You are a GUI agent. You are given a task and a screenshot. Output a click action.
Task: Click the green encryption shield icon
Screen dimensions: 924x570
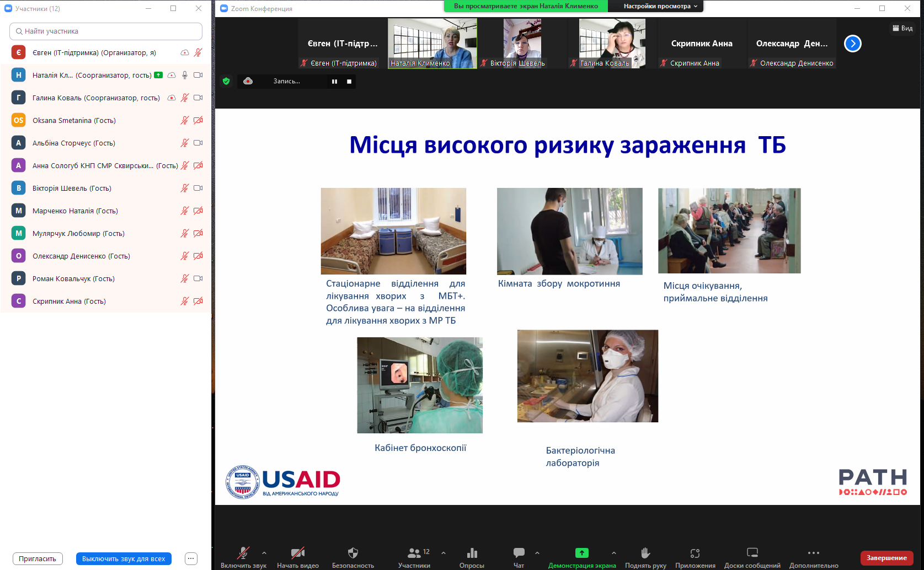pos(226,81)
